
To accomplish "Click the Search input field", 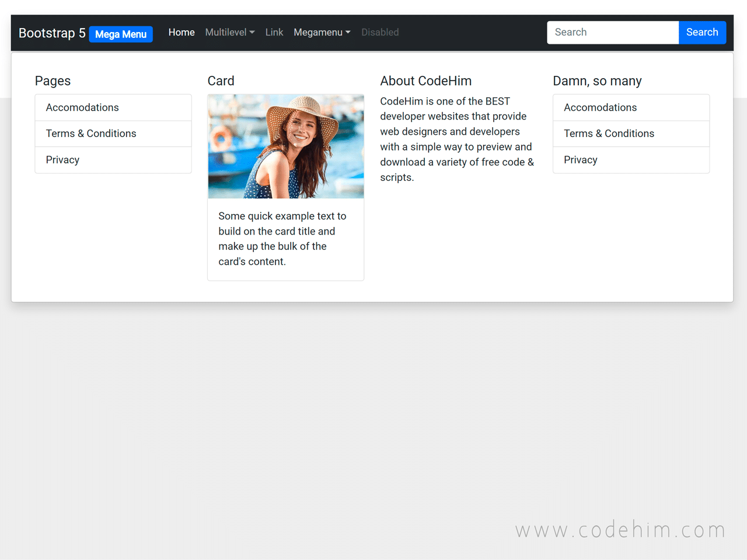I will (x=612, y=32).
